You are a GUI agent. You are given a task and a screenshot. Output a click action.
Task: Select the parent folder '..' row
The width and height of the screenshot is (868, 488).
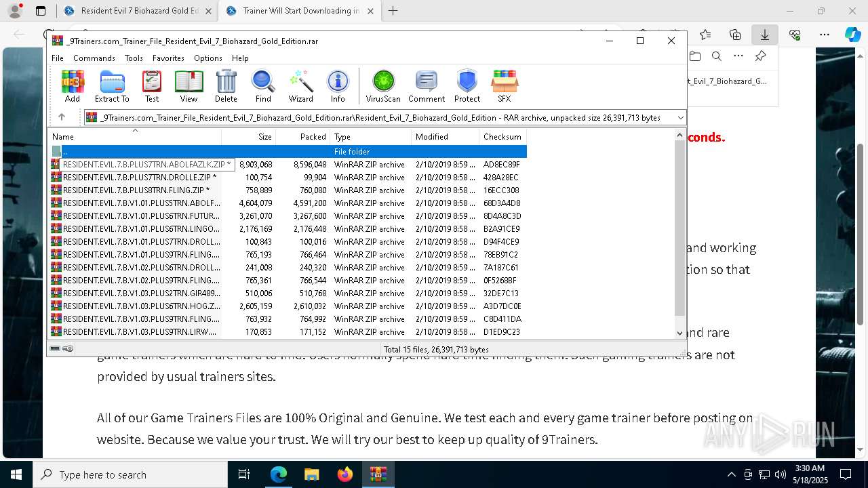(x=288, y=152)
